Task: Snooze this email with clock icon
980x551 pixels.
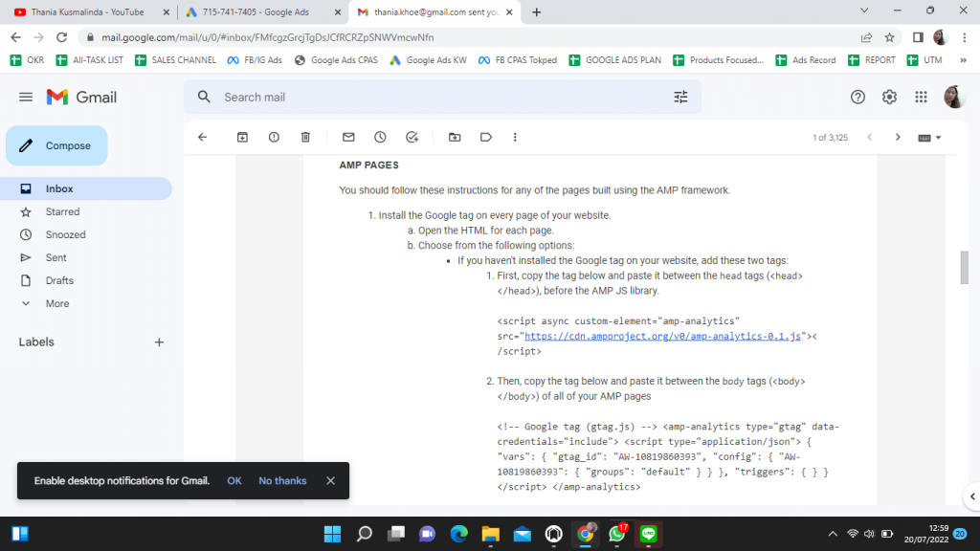Action: (x=380, y=137)
